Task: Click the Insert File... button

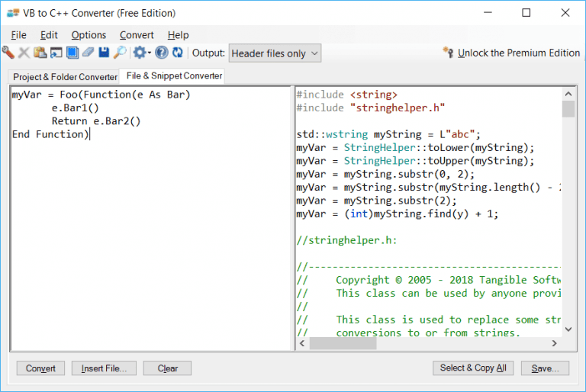Action: coord(104,368)
